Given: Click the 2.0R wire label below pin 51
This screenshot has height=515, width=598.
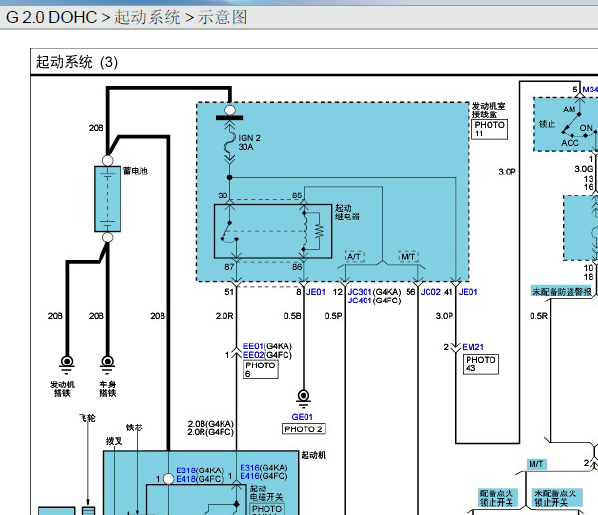Looking at the screenshot, I should (225, 316).
